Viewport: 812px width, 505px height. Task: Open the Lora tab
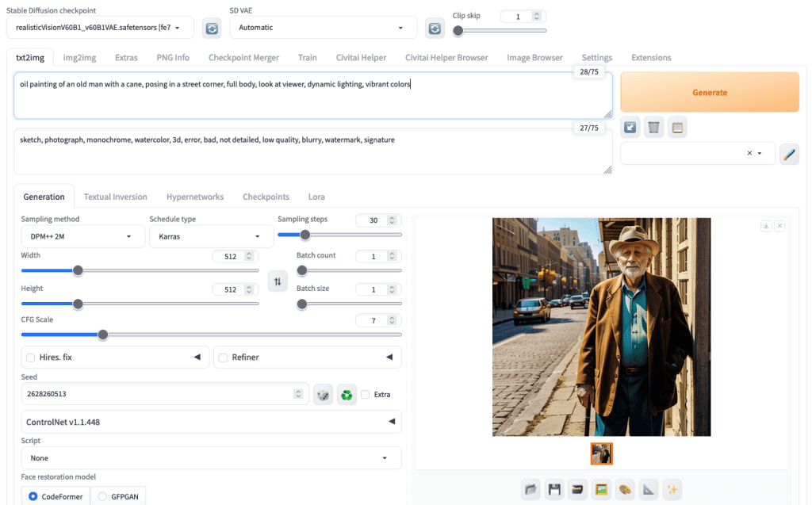tap(316, 197)
